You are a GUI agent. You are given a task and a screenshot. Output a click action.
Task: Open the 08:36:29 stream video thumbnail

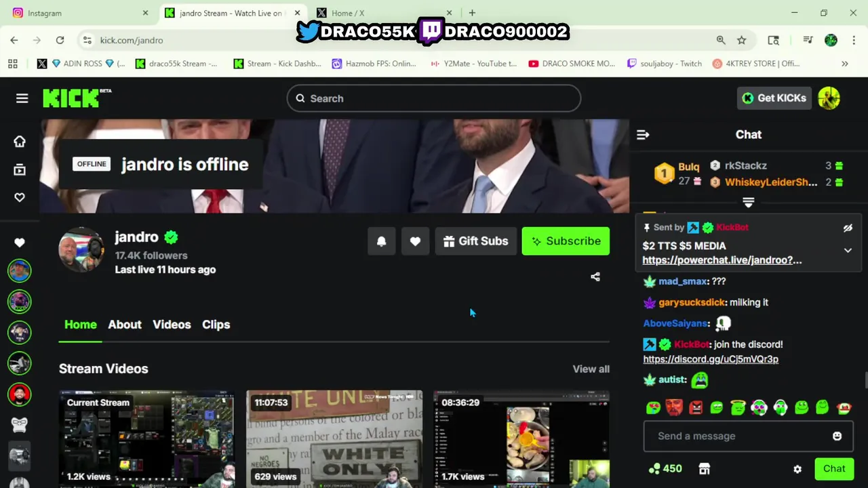click(521, 439)
